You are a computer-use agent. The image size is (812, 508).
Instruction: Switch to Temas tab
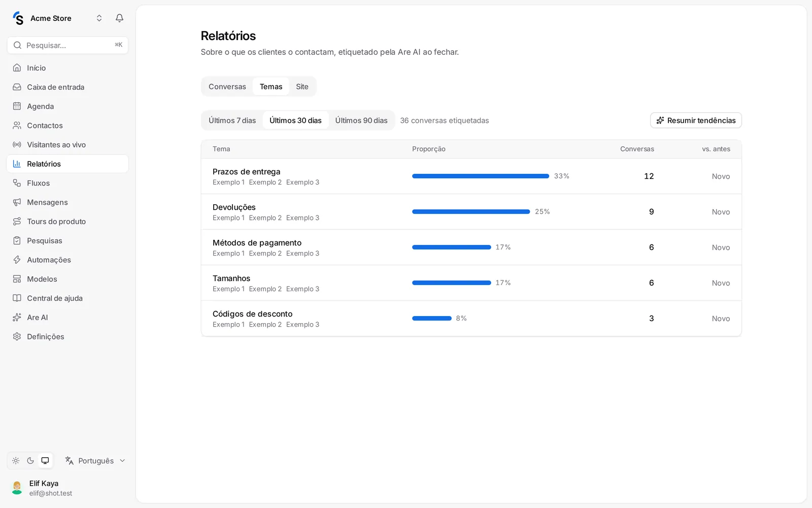pos(271,87)
